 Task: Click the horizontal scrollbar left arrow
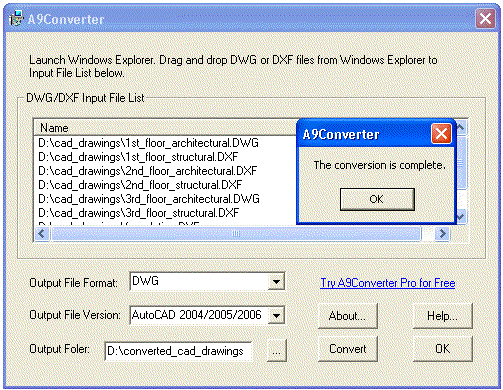pyautogui.click(x=42, y=234)
